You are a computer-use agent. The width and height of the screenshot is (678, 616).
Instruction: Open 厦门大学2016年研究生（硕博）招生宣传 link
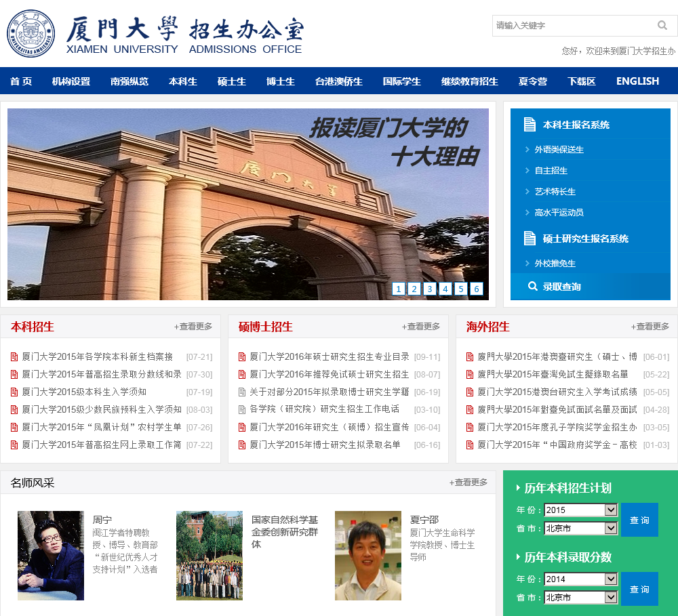pos(329,427)
